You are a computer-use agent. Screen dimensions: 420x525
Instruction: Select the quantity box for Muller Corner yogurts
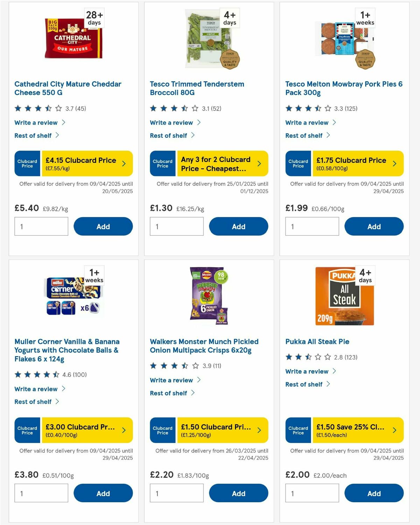coord(41,493)
